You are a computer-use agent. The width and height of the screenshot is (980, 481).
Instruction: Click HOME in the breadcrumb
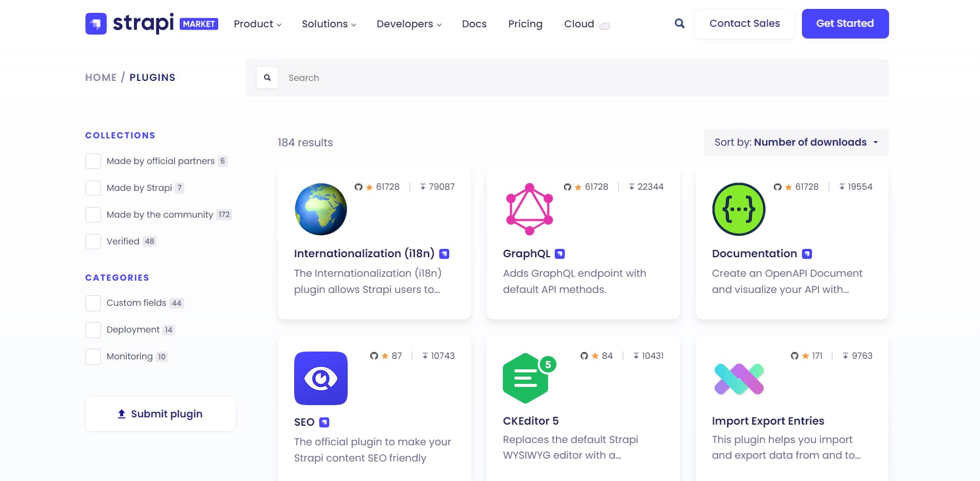(101, 78)
